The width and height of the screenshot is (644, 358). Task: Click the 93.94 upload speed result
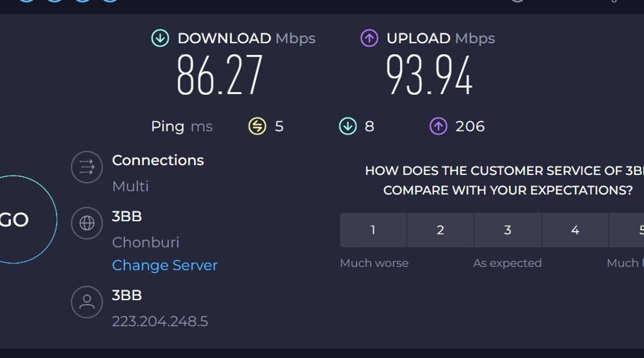[429, 74]
